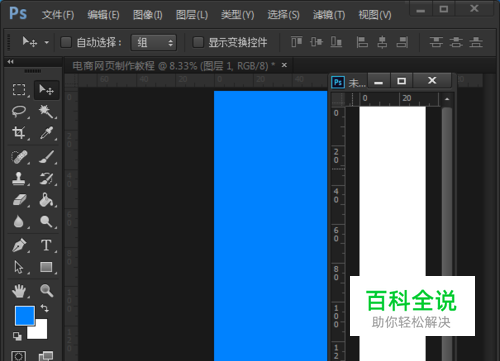Distribute bottom edges of layers
The height and width of the screenshot is (361, 500).
[x=476, y=42]
